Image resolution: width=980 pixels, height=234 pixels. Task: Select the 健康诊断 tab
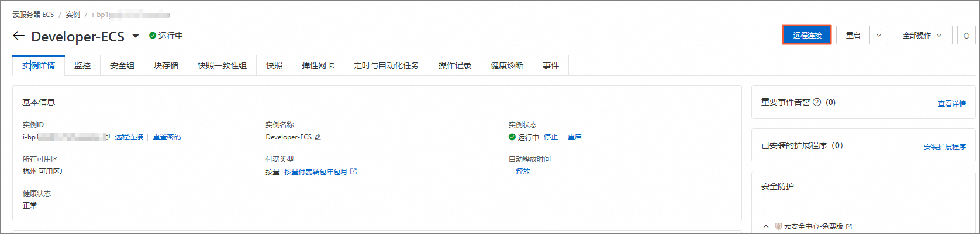[x=507, y=65]
